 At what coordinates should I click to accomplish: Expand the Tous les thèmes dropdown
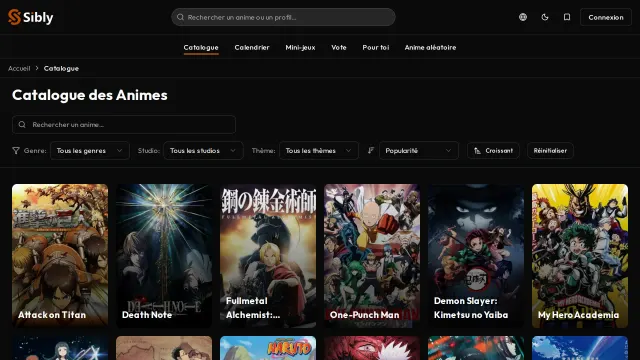pos(319,151)
